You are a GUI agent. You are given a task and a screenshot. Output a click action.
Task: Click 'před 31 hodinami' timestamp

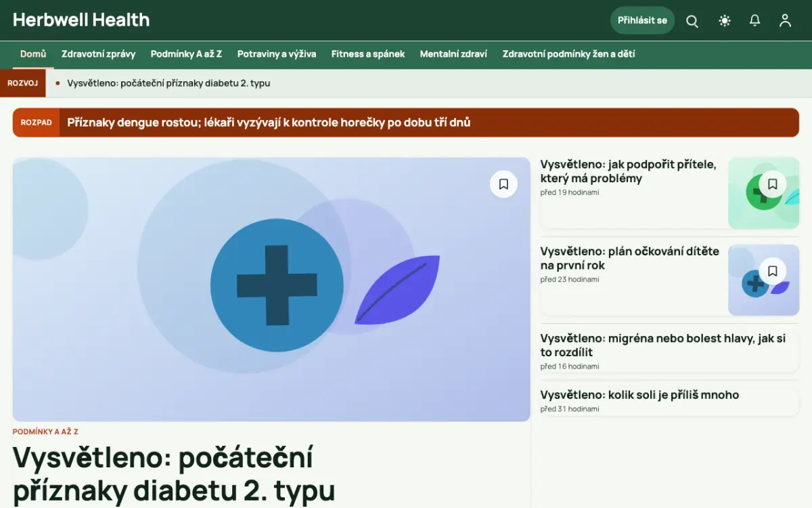(570, 409)
